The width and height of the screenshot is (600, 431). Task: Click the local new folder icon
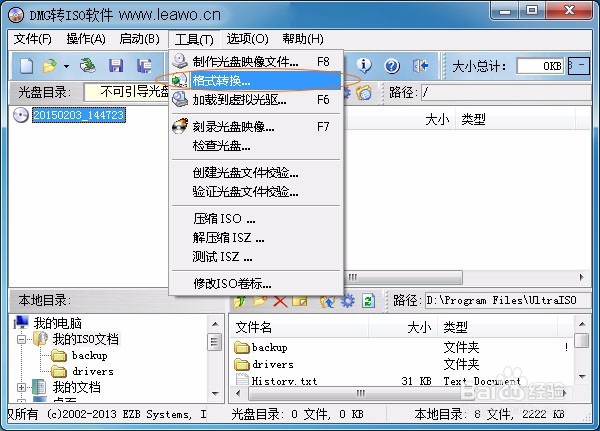pos(259,301)
